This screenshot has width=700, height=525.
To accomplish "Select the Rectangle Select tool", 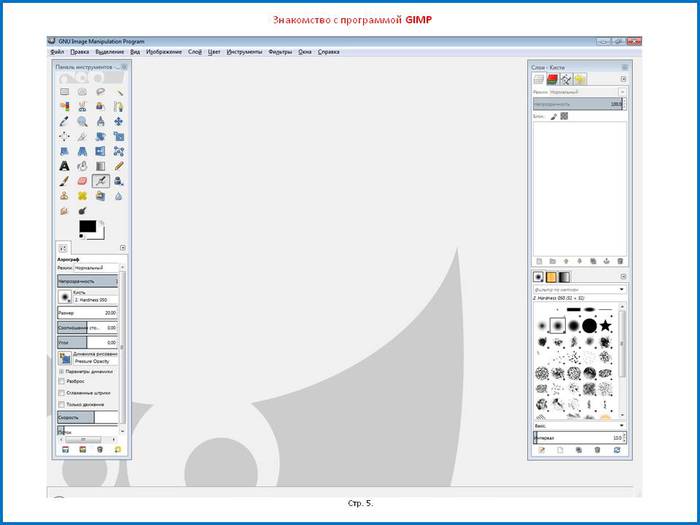I will 64,92.
